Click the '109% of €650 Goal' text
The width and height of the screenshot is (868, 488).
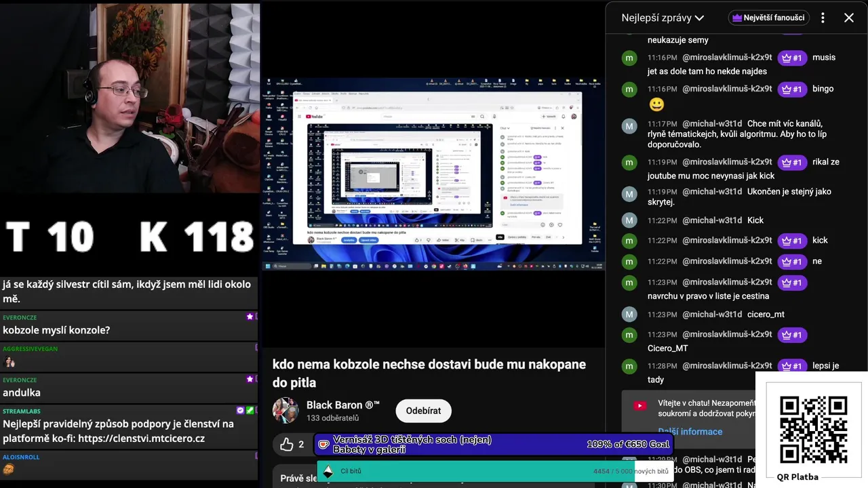tap(628, 445)
